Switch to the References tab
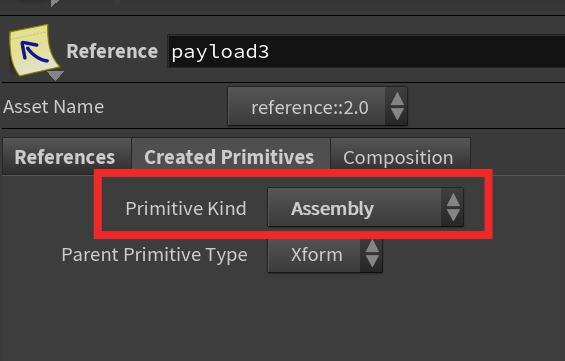 point(67,157)
